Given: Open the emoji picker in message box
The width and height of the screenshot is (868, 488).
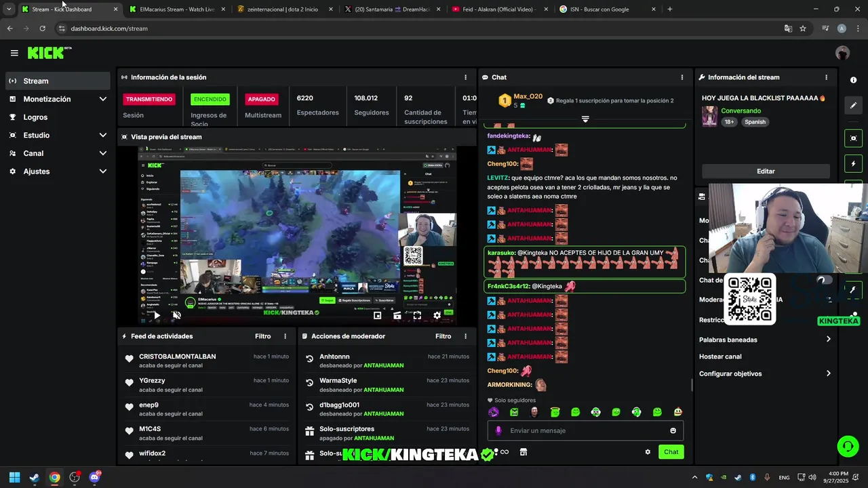Looking at the screenshot, I should click(x=673, y=430).
